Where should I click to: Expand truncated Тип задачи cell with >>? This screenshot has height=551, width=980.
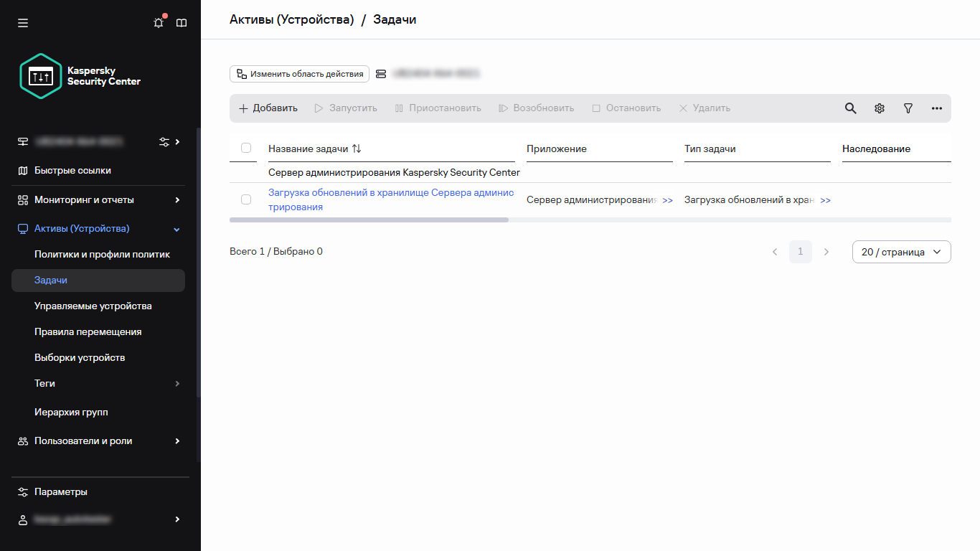click(x=826, y=200)
